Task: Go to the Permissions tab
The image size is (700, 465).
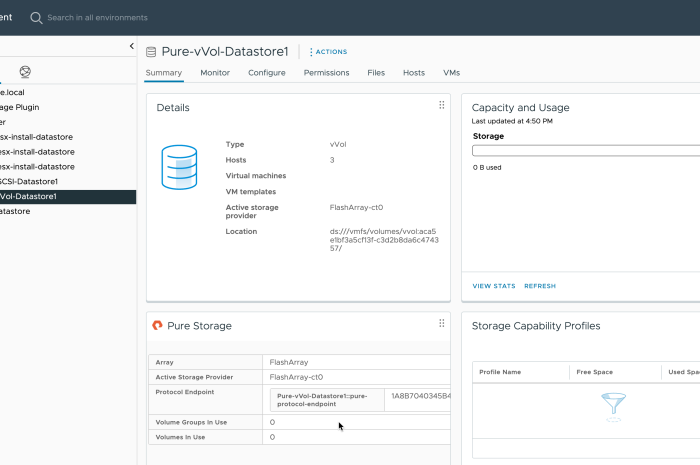Action: 326,73
